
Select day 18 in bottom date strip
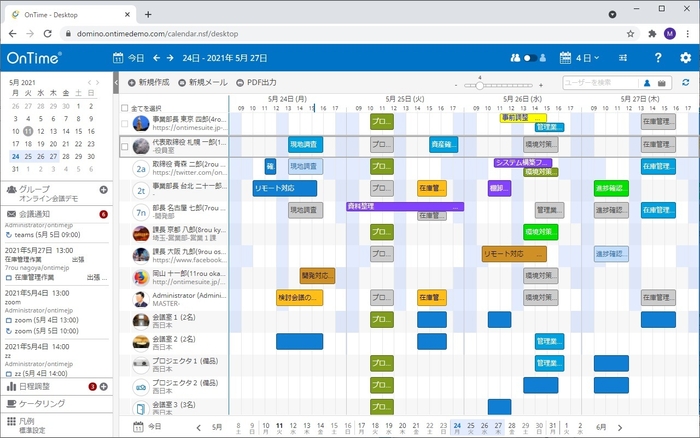pyautogui.click(x=375, y=428)
